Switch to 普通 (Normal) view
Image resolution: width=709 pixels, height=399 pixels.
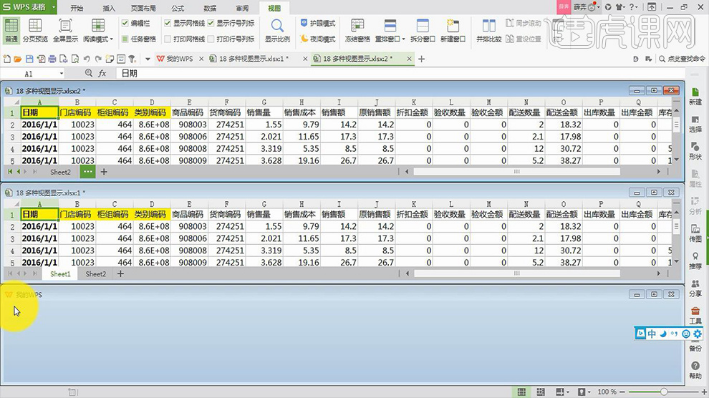click(x=11, y=31)
